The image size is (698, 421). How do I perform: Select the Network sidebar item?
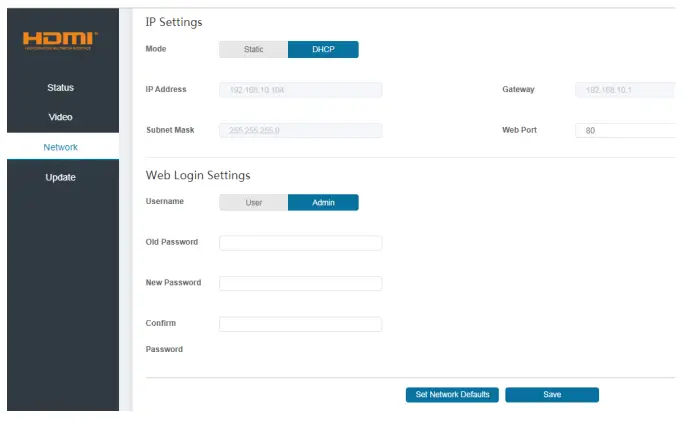[60, 147]
